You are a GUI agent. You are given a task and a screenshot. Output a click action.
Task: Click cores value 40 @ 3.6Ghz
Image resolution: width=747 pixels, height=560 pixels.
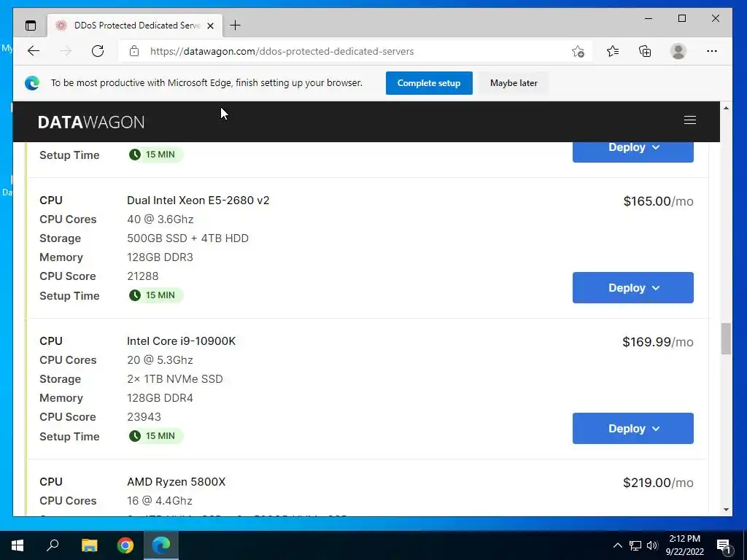pyautogui.click(x=160, y=219)
